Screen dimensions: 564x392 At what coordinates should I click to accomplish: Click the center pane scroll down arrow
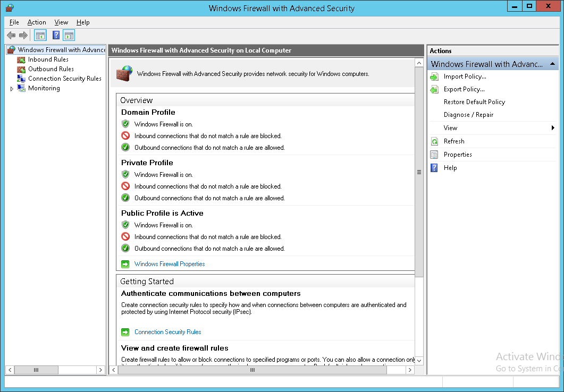click(419, 361)
